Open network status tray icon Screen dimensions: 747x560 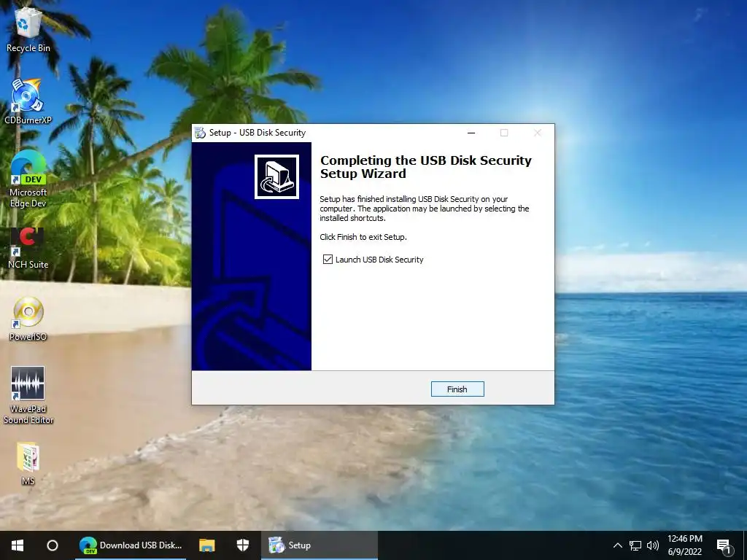click(635, 545)
